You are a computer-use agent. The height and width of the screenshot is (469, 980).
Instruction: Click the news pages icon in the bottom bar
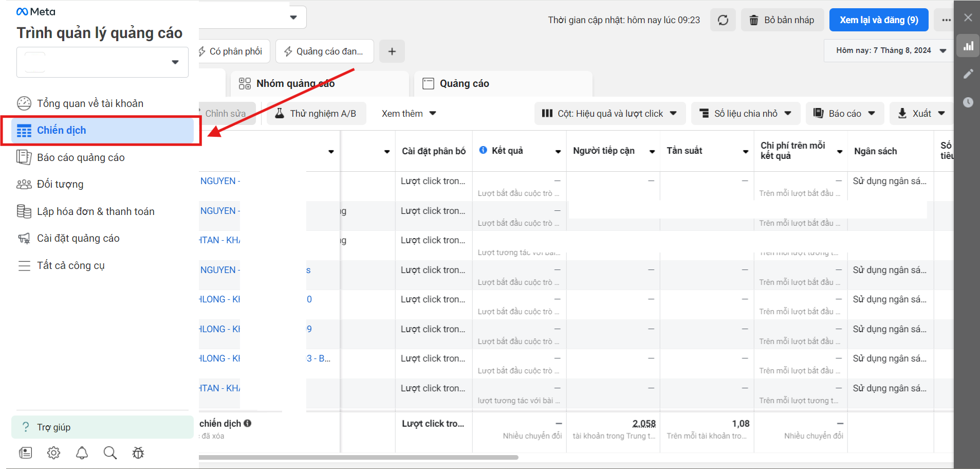(25, 453)
